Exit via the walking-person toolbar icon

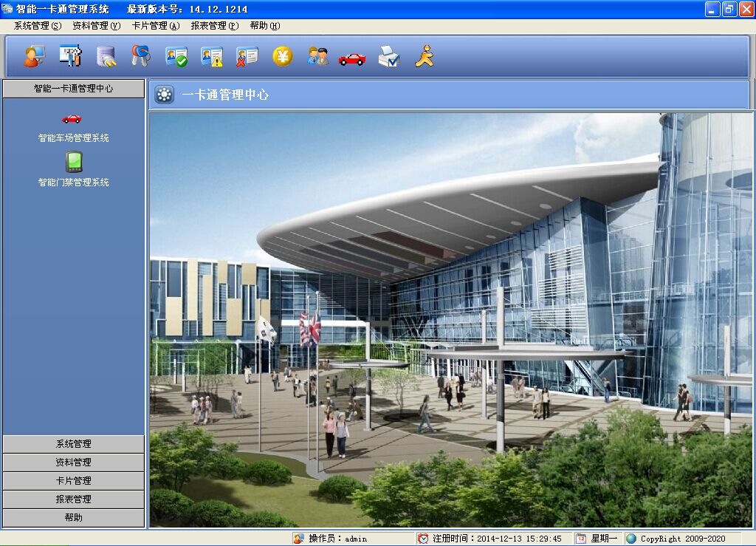coord(422,55)
